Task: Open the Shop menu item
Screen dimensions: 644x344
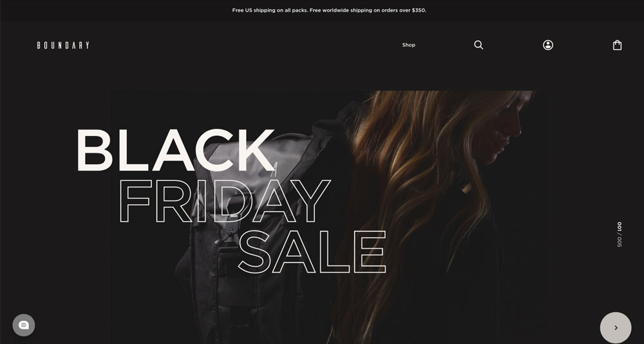Action: click(409, 45)
